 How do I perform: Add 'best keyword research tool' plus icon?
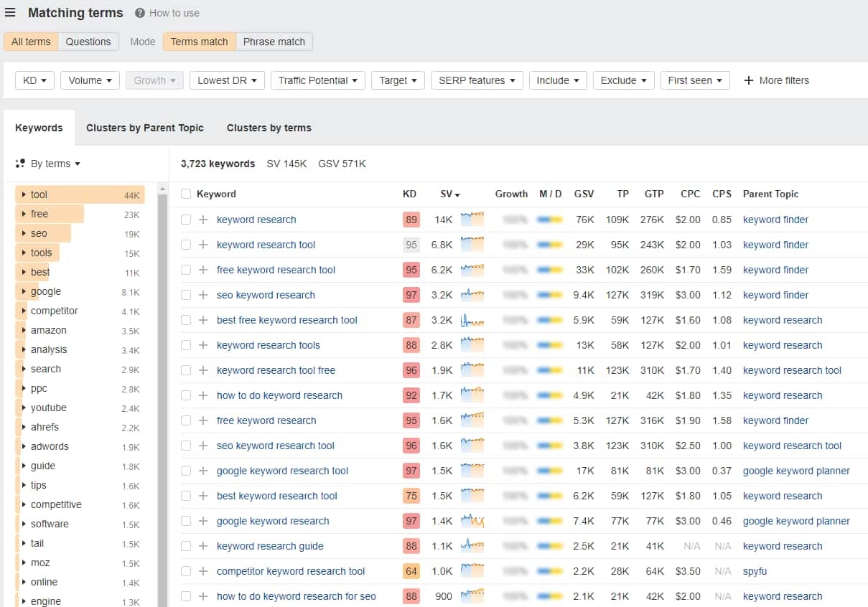coord(203,496)
